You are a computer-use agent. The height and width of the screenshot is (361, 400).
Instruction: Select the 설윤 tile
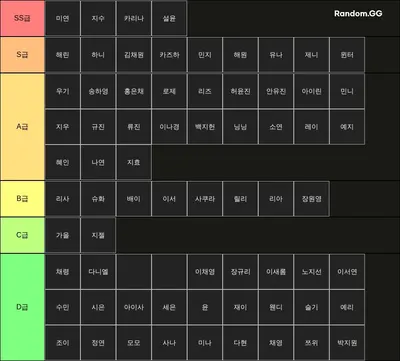tap(169, 18)
